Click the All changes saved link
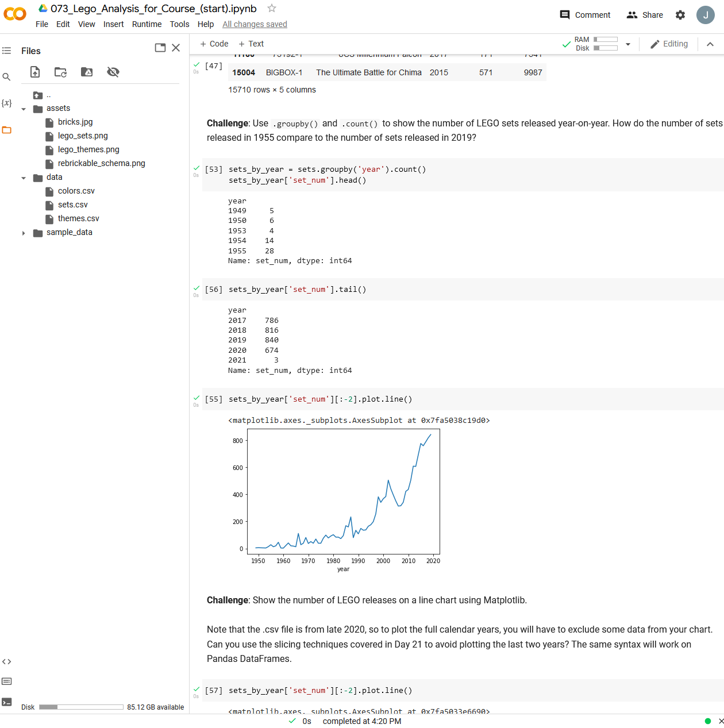The image size is (724, 728). [x=255, y=24]
